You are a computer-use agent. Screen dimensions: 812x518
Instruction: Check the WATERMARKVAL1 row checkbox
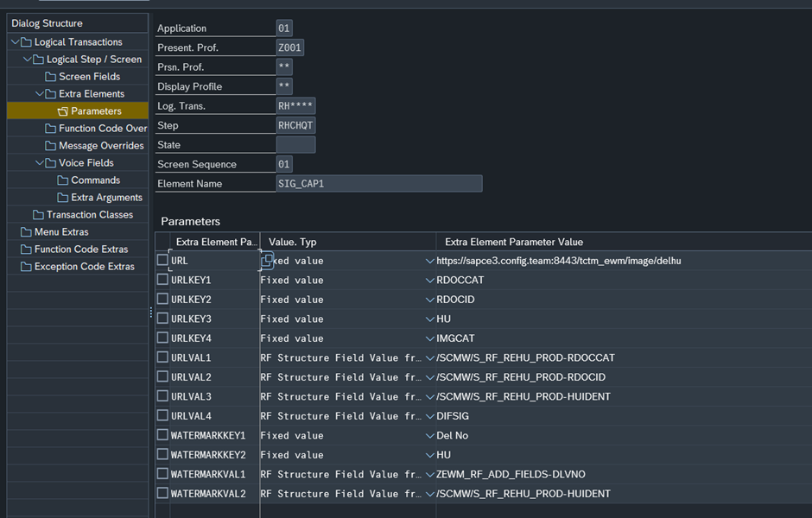[x=162, y=474]
